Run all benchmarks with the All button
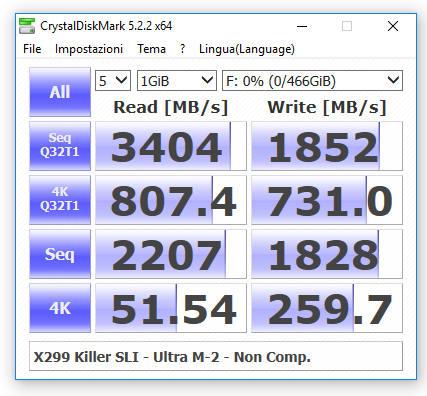Screen dimensions: 427x396 pos(60,92)
